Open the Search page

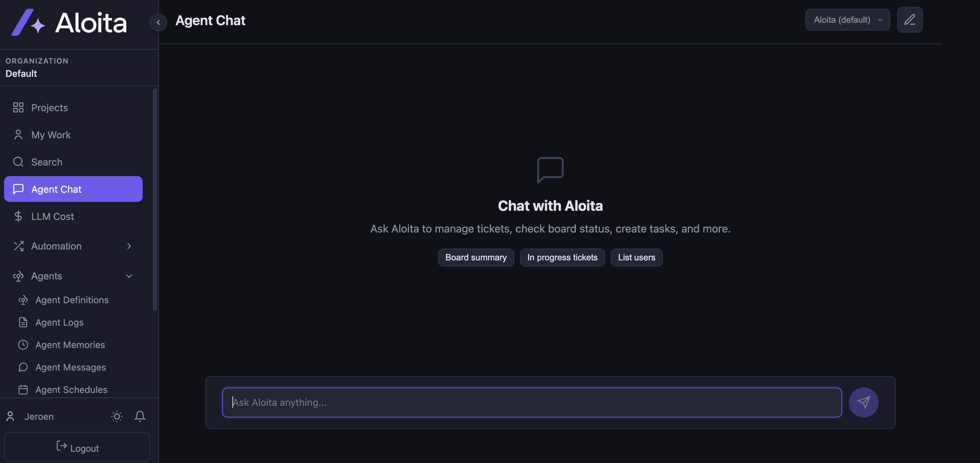[73, 162]
